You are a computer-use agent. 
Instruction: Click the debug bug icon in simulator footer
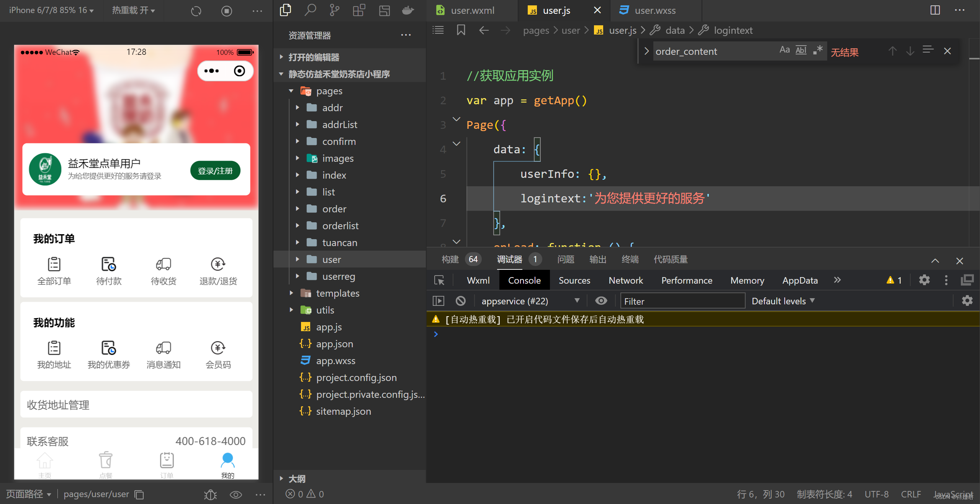pos(211,494)
